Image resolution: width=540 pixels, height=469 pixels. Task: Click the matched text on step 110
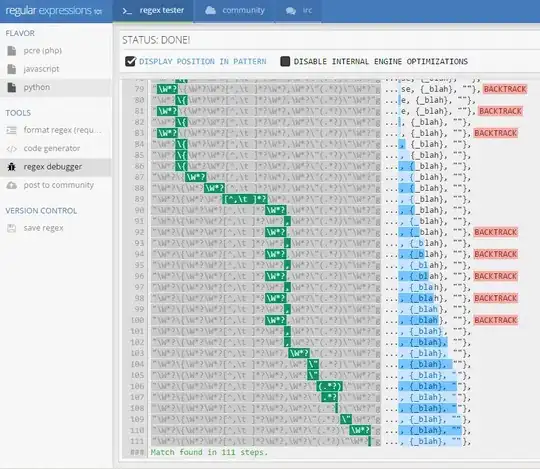coord(430,430)
